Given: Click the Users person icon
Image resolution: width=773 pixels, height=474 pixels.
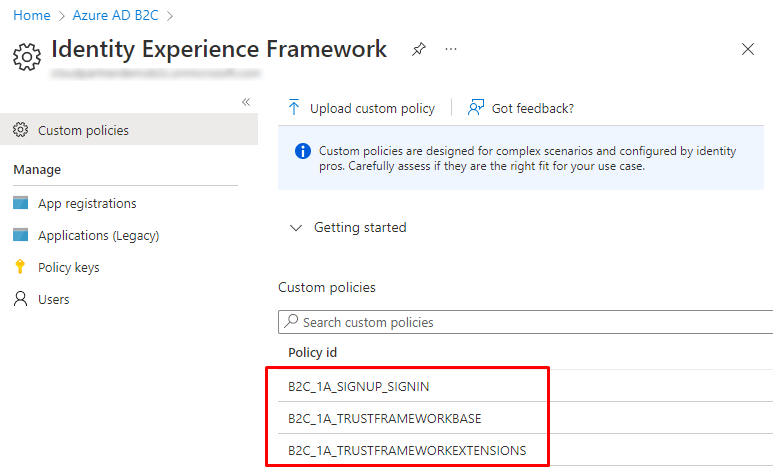Looking at the screenshot, I should point(20,299).
